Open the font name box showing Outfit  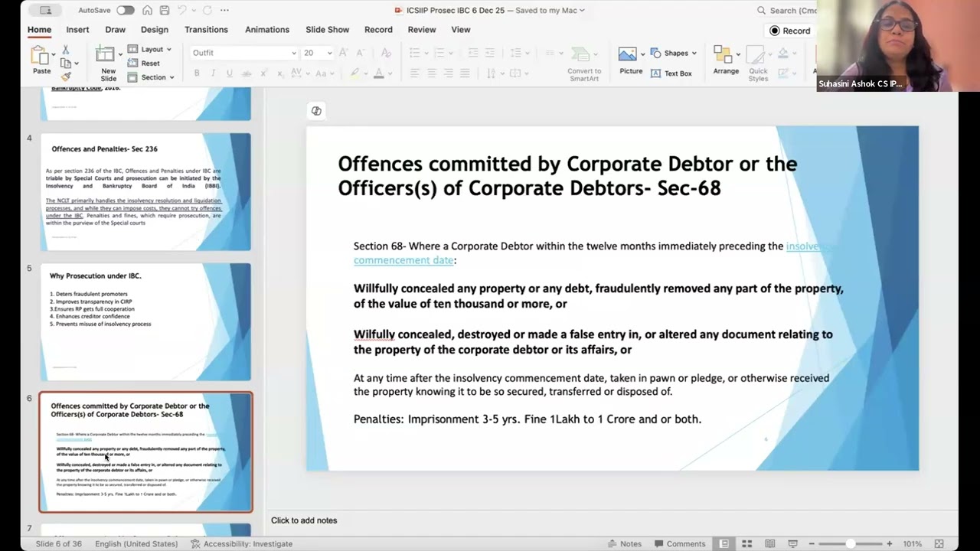coord(243,53)
